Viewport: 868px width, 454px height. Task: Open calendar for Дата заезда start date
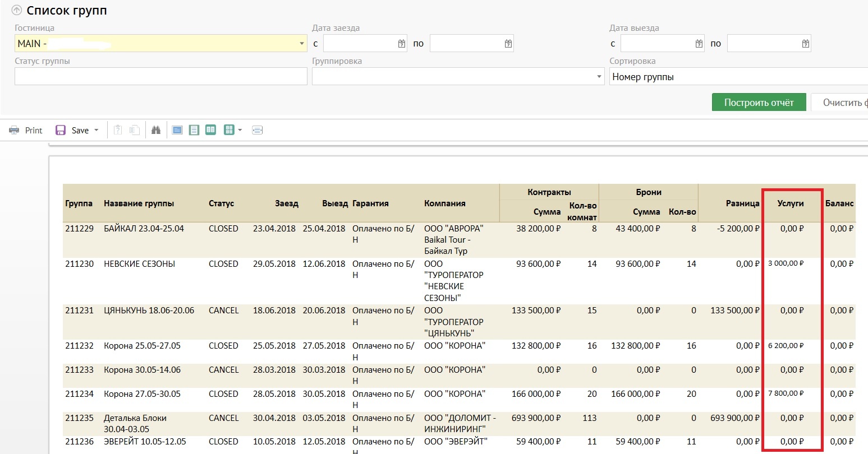point(402,44)
